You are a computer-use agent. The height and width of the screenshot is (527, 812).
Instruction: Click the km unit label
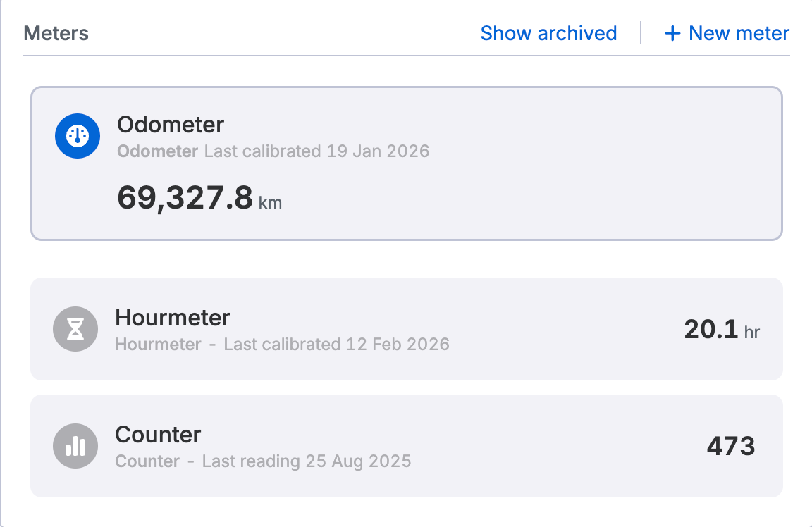[270, 204]
